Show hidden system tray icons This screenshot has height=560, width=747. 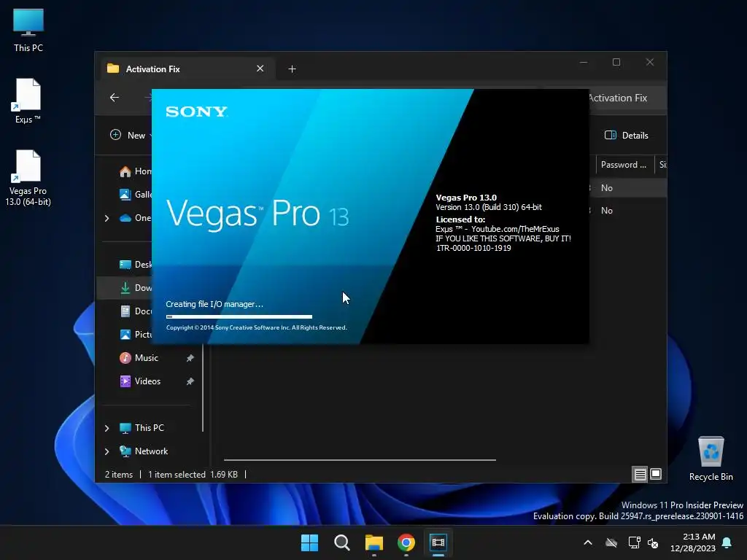[x=588, y=542]
